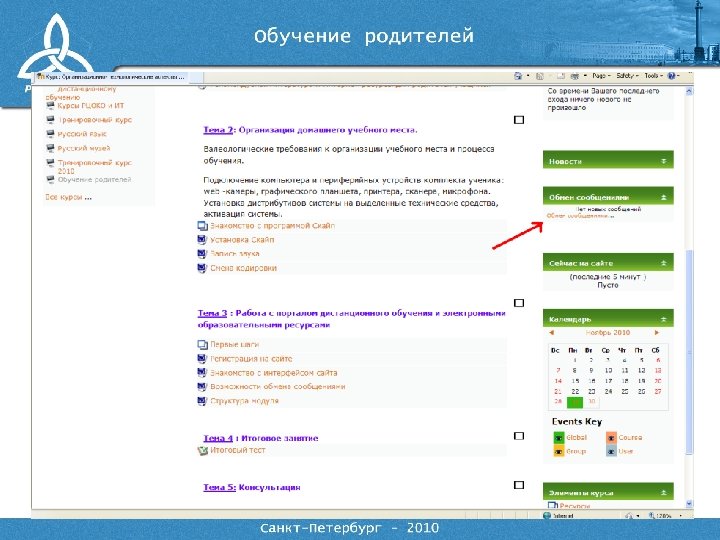The width and height of the screenshot is (720, 540).
Task: Click previous month arrow in calendar
Action: [x=551, y=332]
